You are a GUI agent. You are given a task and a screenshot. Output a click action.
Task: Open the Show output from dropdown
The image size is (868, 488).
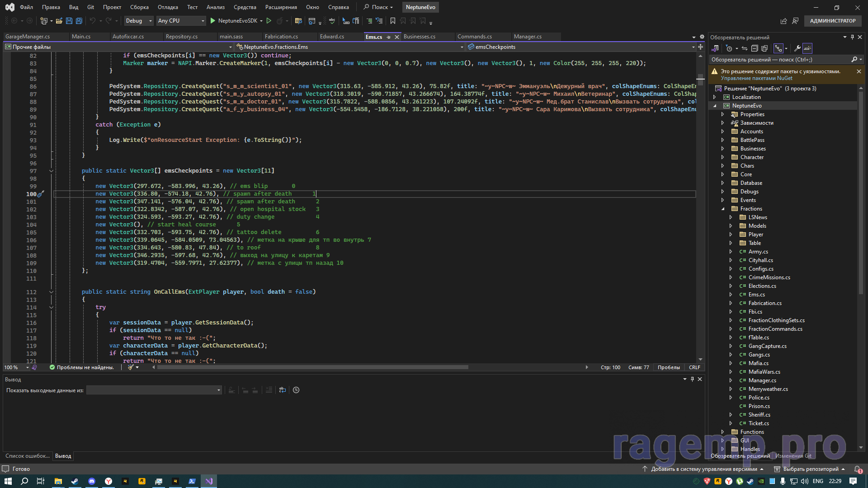click(x=154, y=390)
